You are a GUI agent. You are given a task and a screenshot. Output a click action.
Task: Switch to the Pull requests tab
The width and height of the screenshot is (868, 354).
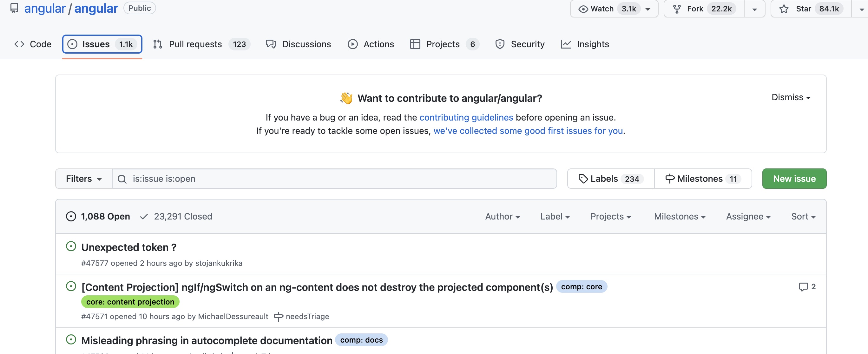(195, 44)
